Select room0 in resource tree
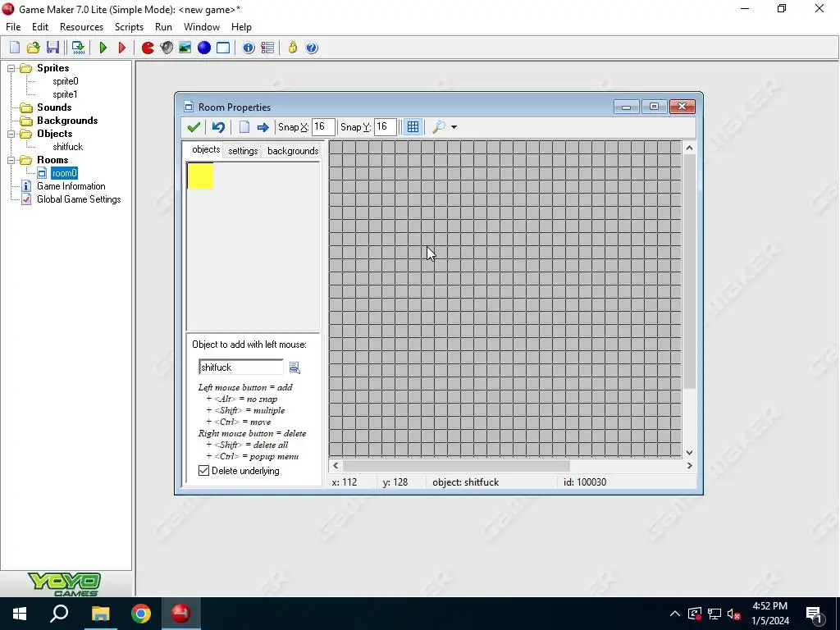The width and height of the screenshot is (840, 630). (64, 173)
